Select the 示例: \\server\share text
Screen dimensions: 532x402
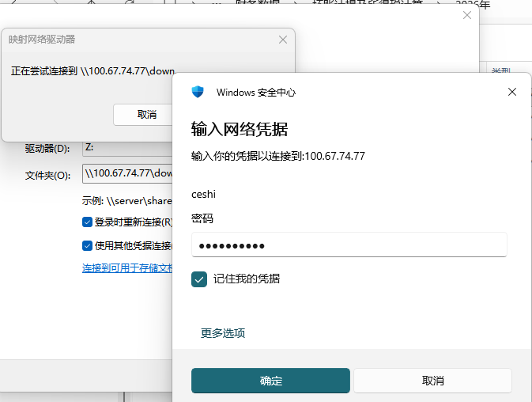pyautogui.click(x=127, y=201)
